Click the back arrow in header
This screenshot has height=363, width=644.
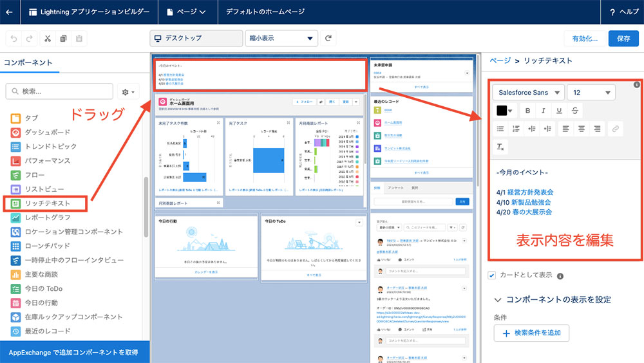pyautogui.click(x=9, y=12)
